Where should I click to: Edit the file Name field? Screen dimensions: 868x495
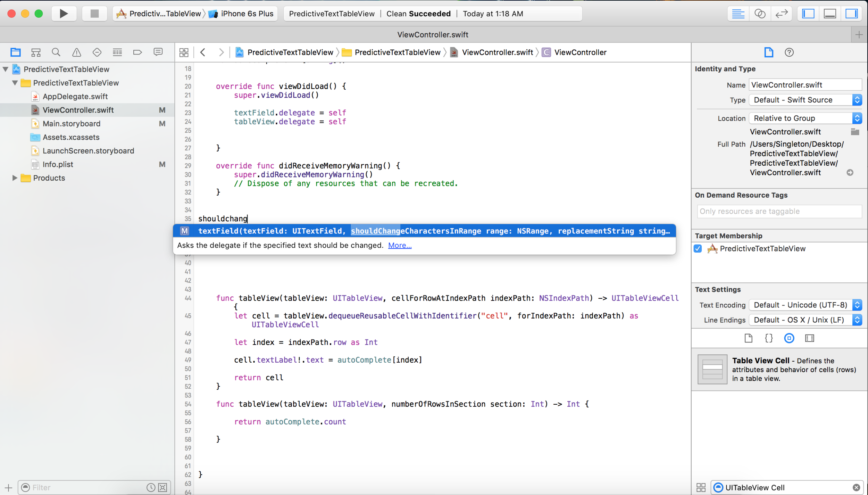tap(805, 85)
